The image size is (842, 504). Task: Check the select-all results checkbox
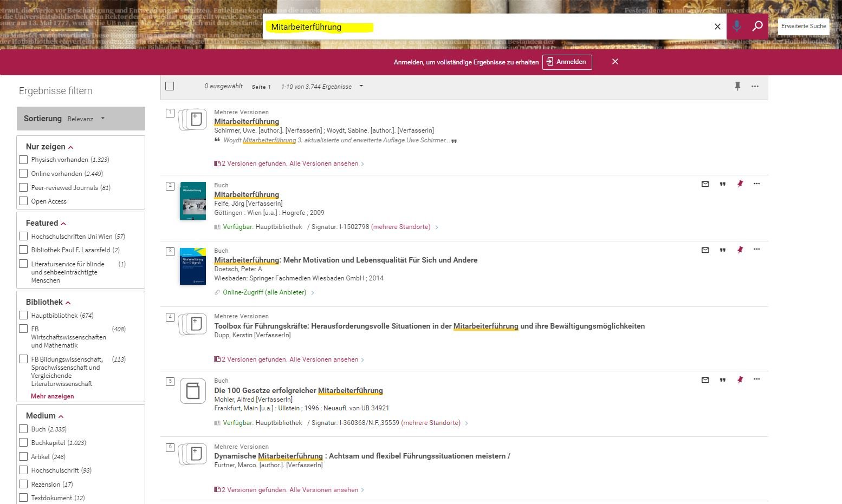coord(170,86)
